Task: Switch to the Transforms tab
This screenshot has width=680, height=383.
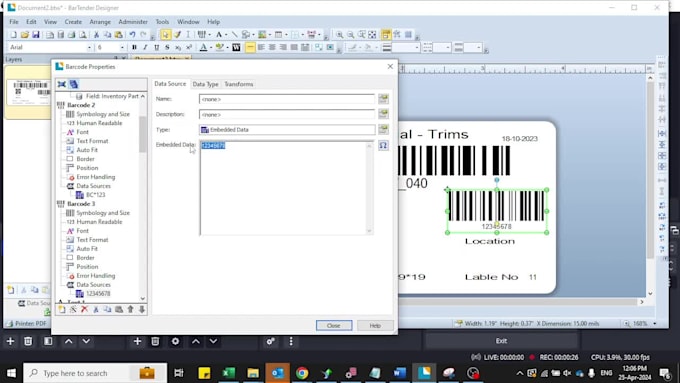Action: point(239,84)
